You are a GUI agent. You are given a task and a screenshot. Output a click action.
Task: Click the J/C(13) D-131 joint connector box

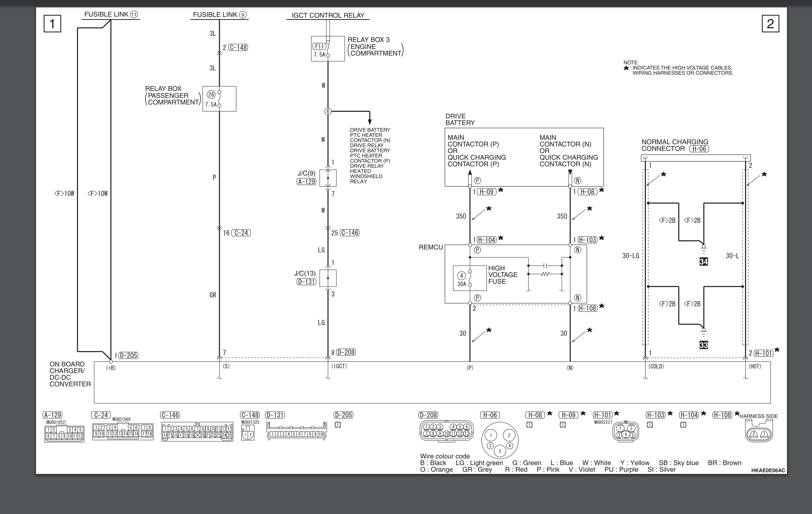click(328, 278)
